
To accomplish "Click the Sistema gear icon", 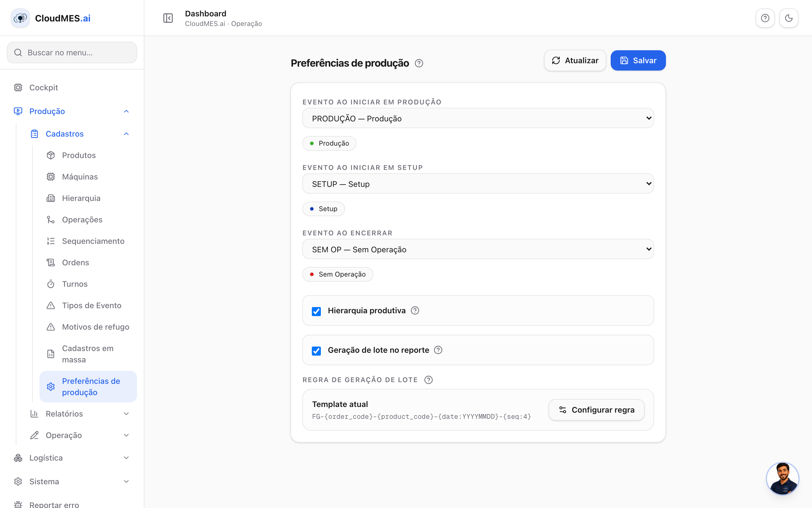I will 18,482.
